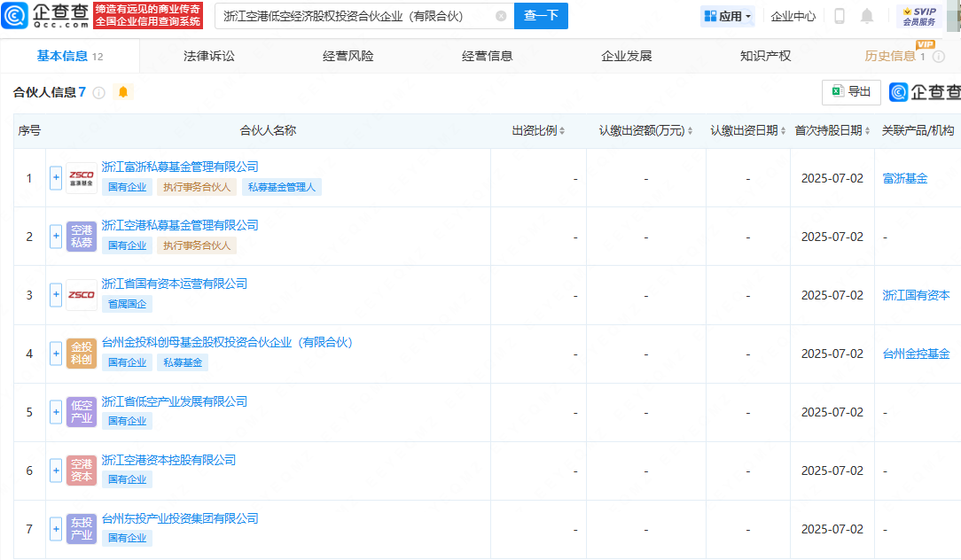The width and height of the screenshot is (961, 560).
Task: Clear the search box text
Action: [501, 16]
